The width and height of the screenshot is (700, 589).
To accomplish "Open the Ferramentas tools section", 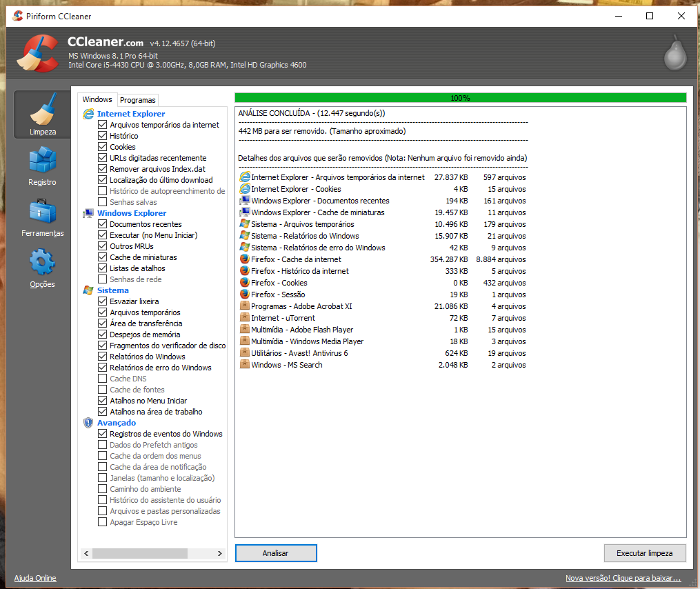I will [x=42, y=217].
